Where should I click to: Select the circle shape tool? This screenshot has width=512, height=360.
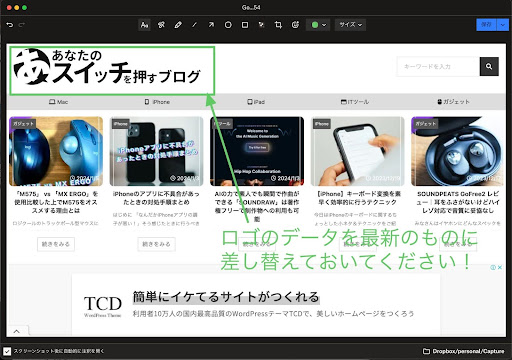[x=228, y=25]
